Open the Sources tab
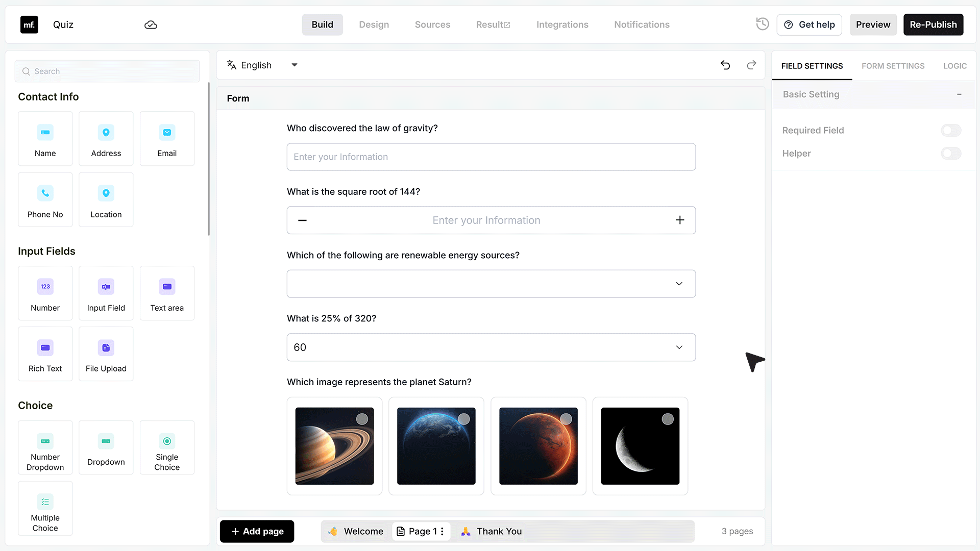The width and height of the screenshot is (980, 551). 432,24
